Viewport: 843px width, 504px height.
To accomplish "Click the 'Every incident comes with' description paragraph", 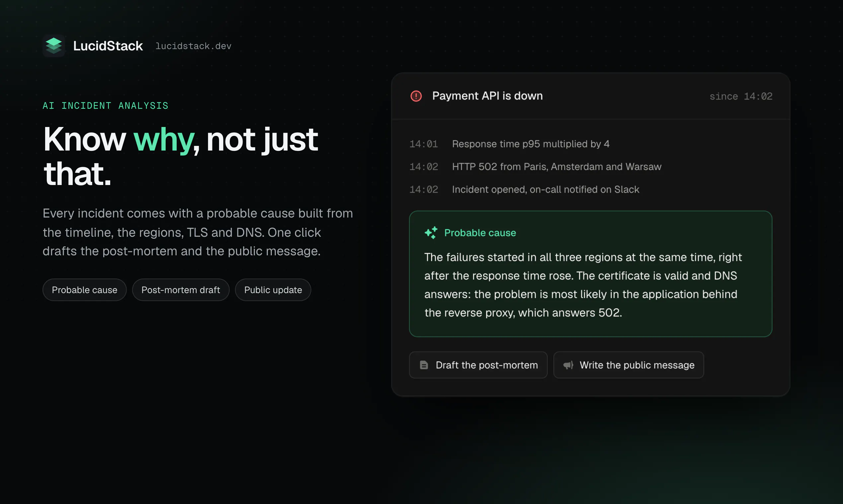I will pos(198,232).
